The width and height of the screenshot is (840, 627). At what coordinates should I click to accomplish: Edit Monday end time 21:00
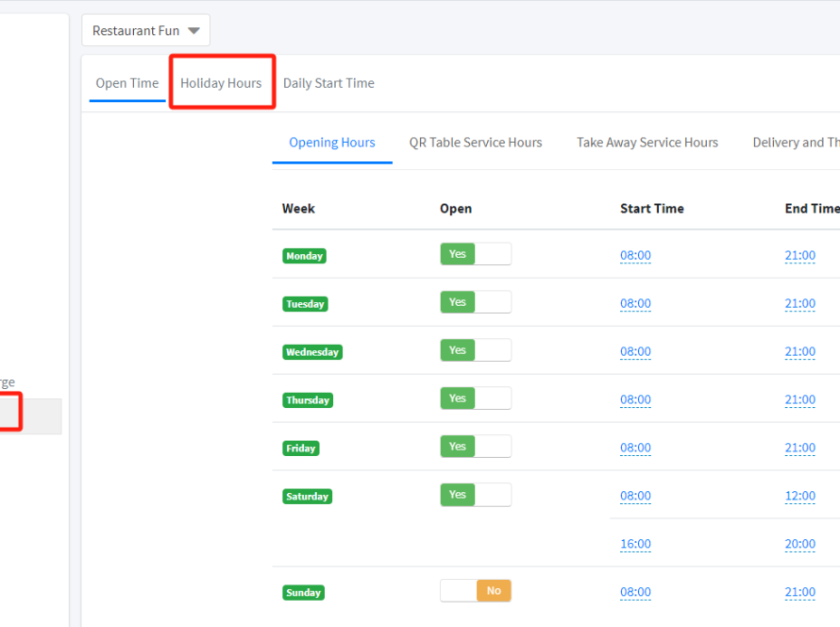pos(799,256)
